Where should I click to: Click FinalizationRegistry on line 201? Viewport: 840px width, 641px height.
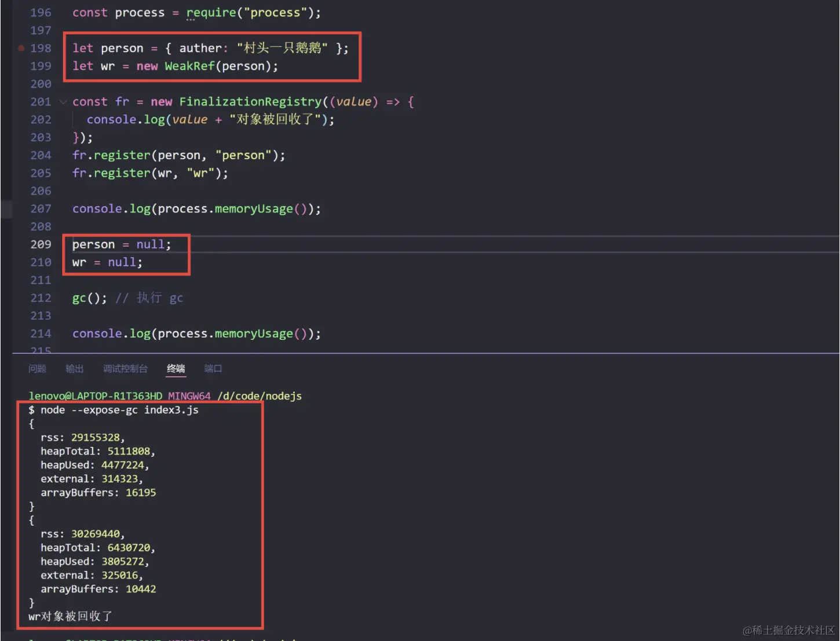pyautogui.click(x=250, y=102)
